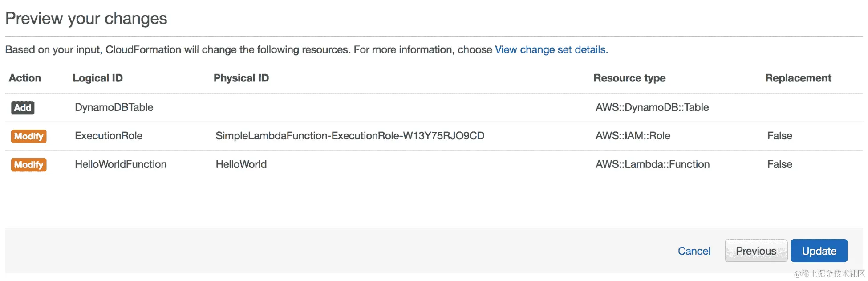The height and width of the screenshot is (281, 868).
Task: Click the AWS::Lambda::Function resource type
Action: [653, 164]
